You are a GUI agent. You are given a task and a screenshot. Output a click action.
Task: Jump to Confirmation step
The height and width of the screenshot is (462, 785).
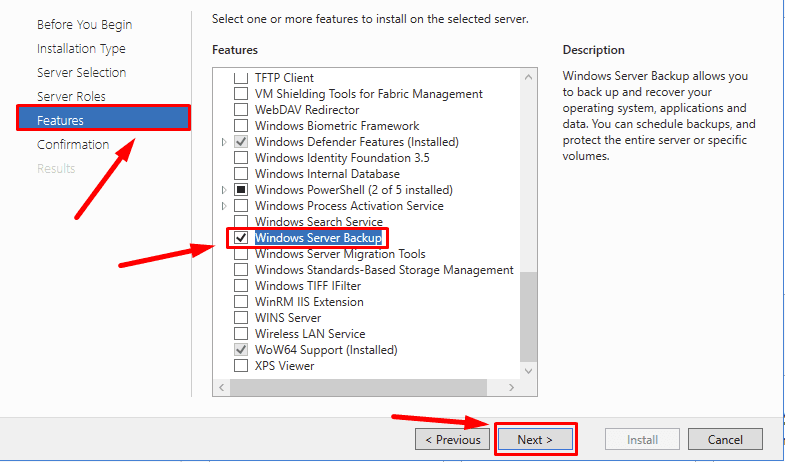point(73,145)
